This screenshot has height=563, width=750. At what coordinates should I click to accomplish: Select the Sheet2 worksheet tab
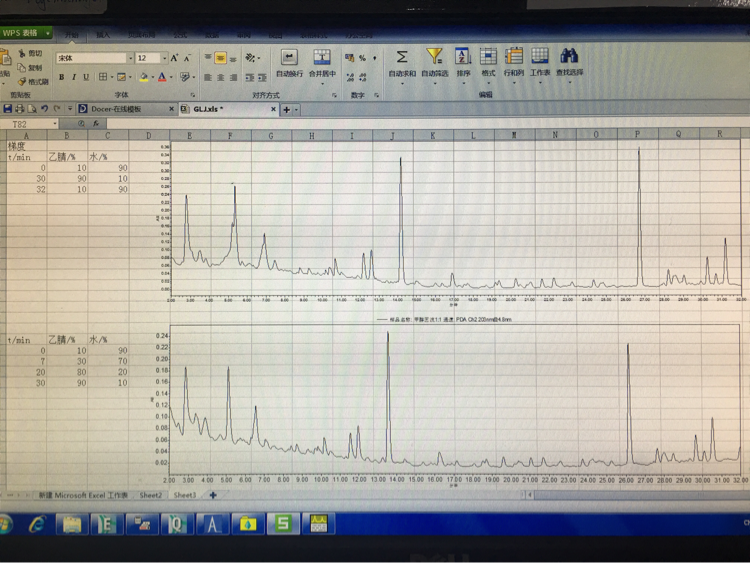point(151,495)
